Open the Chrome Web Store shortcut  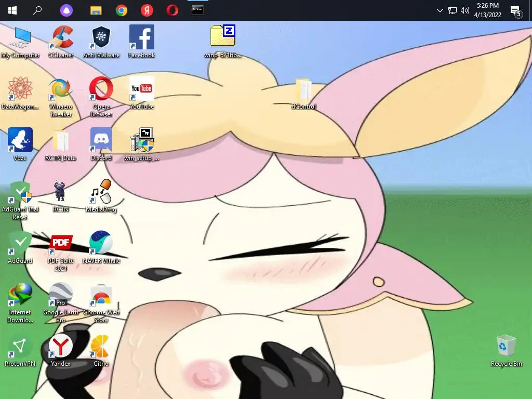tap(101, 303)
